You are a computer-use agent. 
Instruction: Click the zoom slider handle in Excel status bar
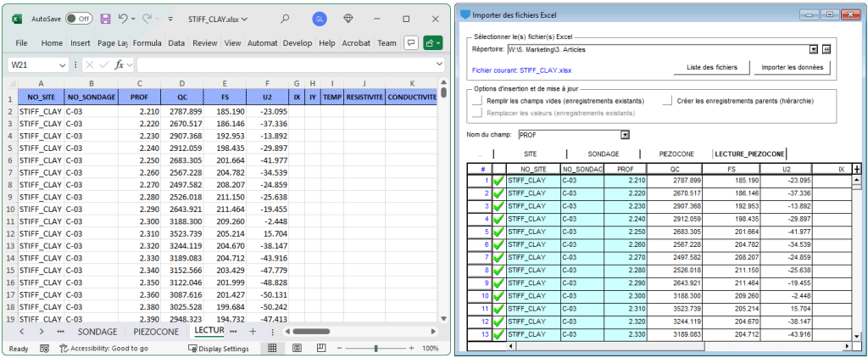376,349
